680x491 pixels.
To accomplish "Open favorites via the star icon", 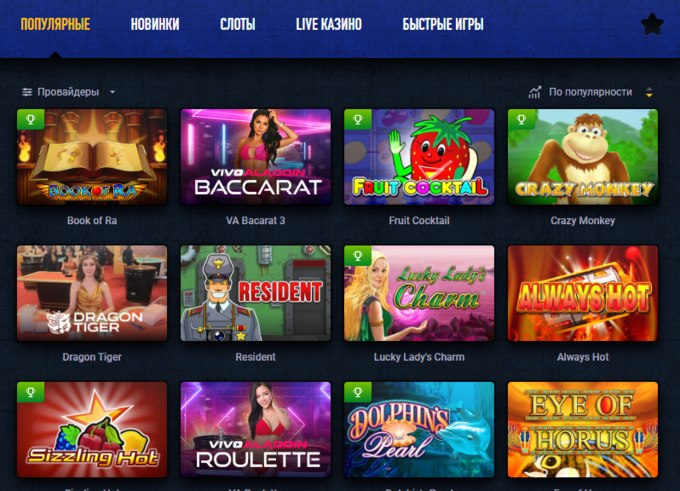I will tap(652, 24).
